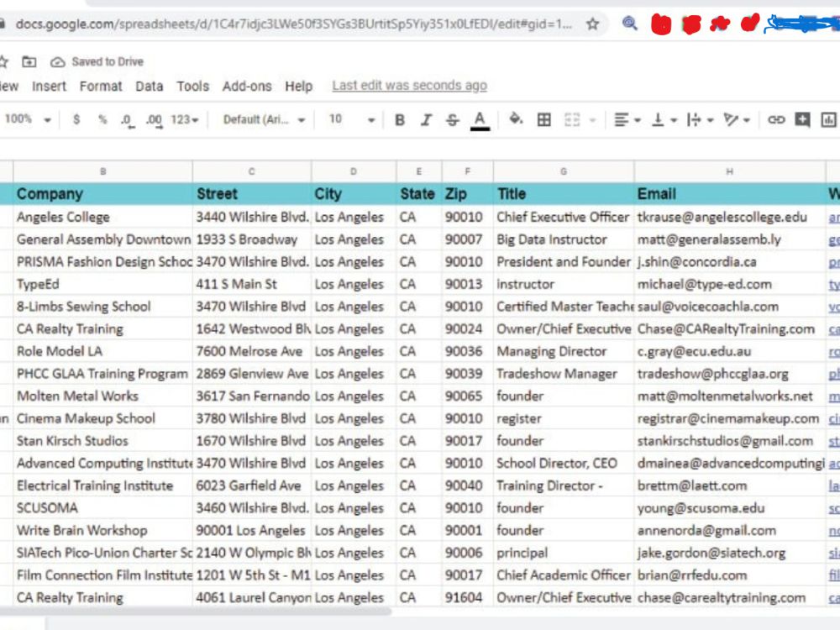Viewport: 840px width, 630px height.
Task: Open the horizontal align dropdown
Action: tap(627, 119)
